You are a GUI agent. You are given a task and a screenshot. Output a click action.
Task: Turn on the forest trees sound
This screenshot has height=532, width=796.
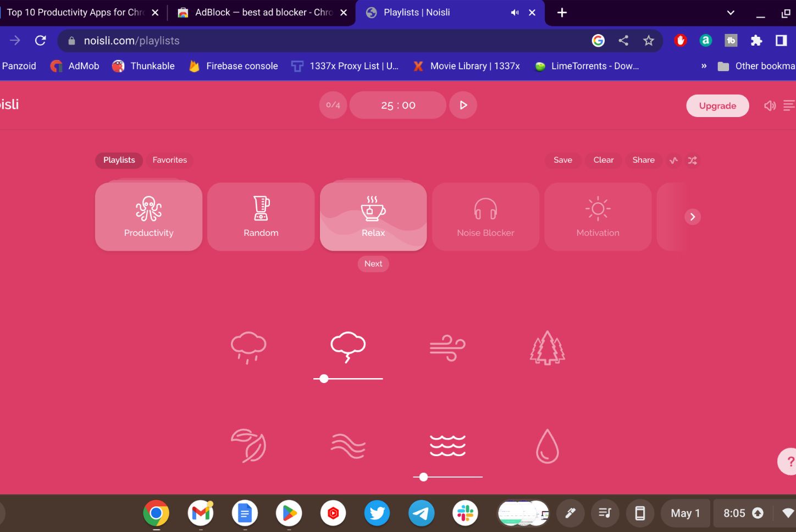547,348
